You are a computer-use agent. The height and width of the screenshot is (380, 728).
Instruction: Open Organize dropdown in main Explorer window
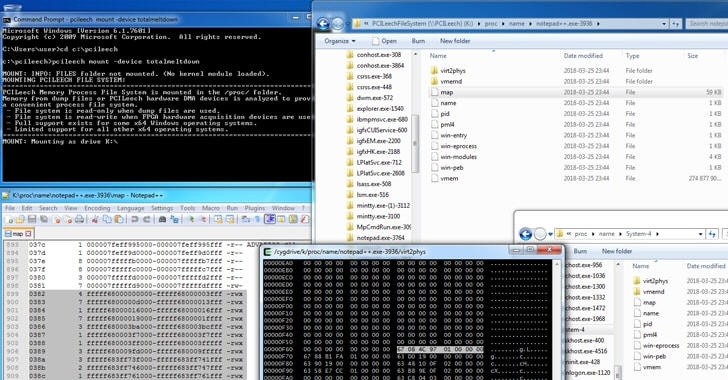(x=340, y=41)
